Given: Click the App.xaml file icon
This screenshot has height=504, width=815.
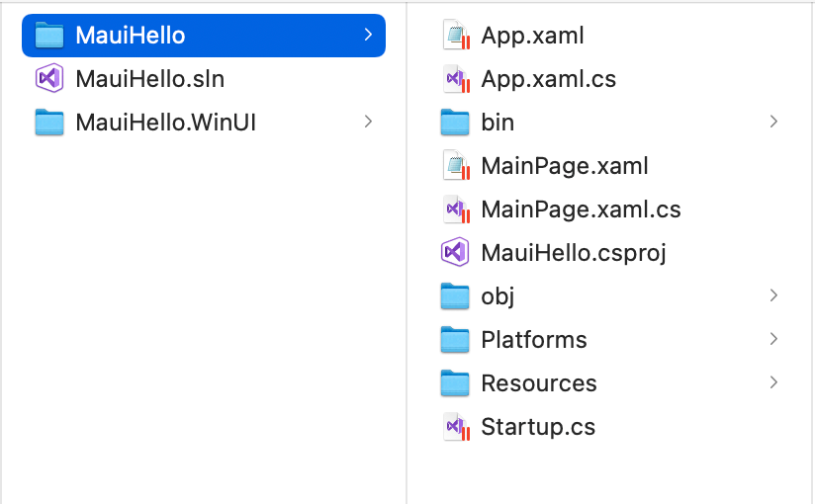Looking at the screenshot, I should [x=456, y=36].
